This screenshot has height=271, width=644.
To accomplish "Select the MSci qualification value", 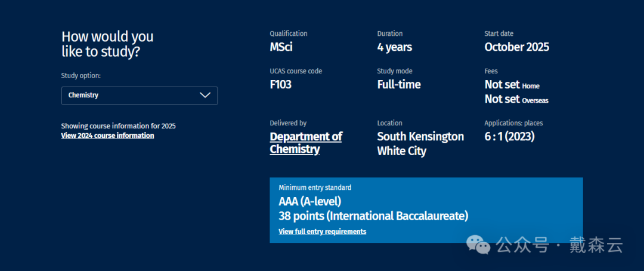I will (x=281, y=47).
